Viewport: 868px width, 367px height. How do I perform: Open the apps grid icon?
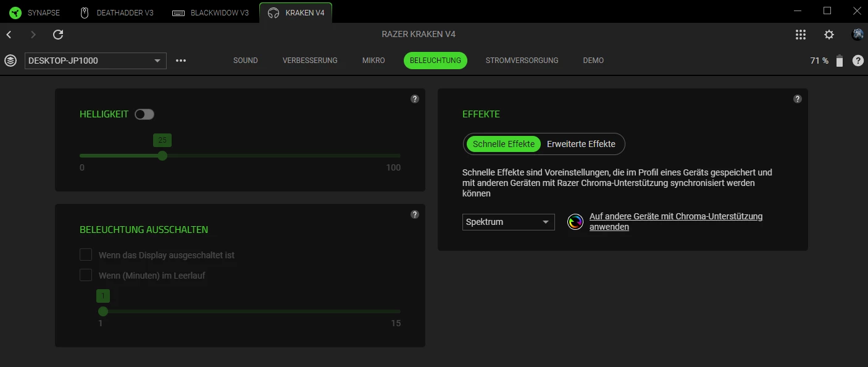coord(801,35)
